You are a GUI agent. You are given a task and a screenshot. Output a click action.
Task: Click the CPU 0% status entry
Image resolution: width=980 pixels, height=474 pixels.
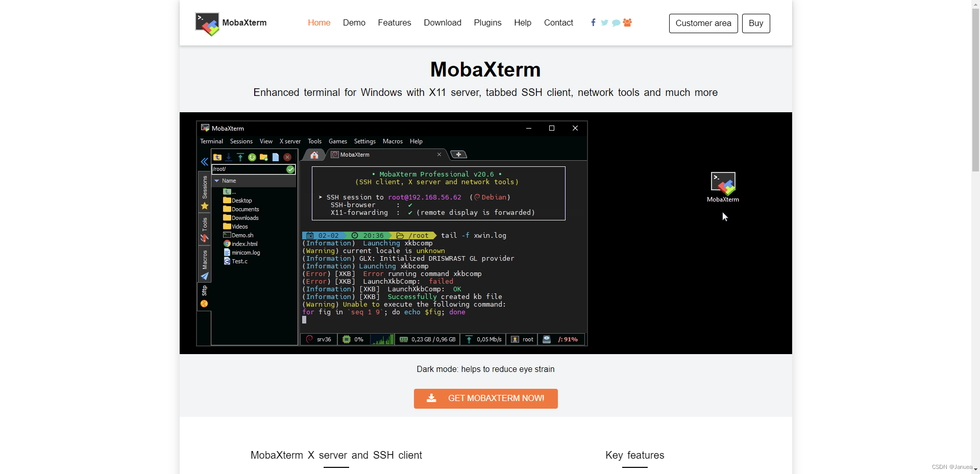[x=353, y=339]
